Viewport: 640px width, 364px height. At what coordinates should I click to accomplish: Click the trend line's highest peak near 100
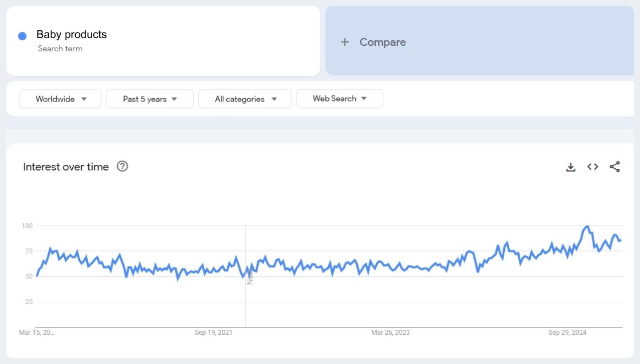click(x=586, y=227)
